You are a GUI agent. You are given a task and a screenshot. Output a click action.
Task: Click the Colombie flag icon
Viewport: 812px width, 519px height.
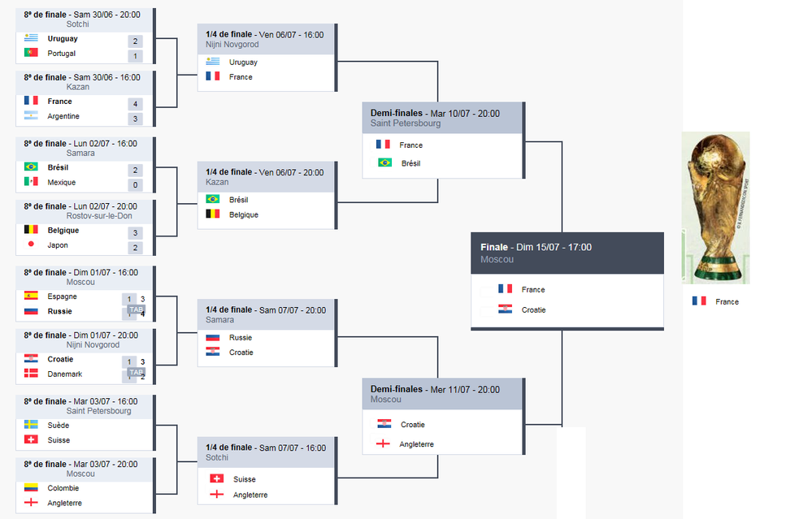coord(31,488)
